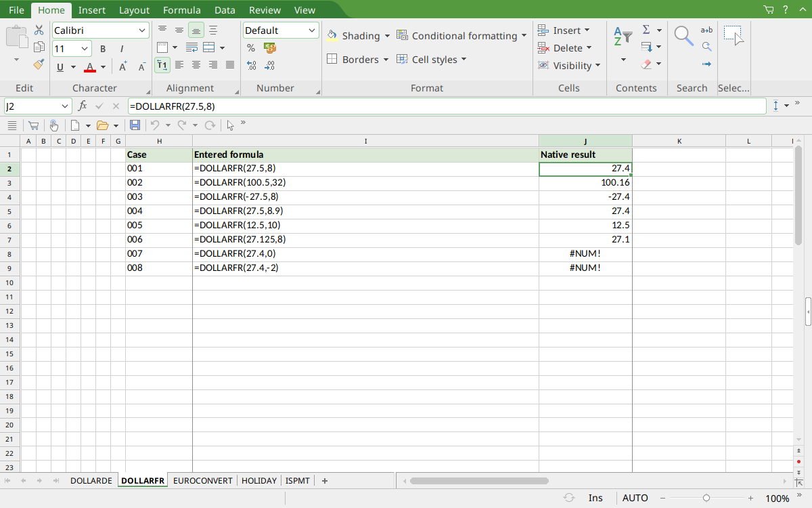Open the File menu tab
Viewport: 812px width, 508px height.
(x=16, y=10)
